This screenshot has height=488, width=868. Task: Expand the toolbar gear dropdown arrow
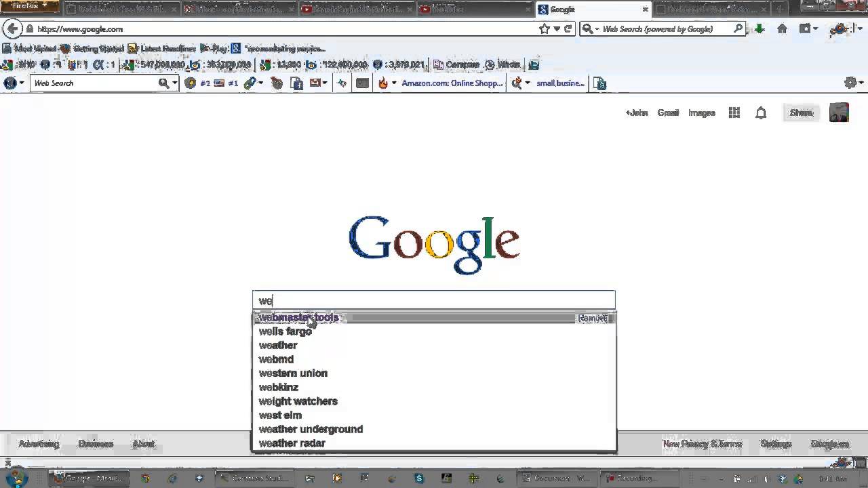tap(861, 83)
